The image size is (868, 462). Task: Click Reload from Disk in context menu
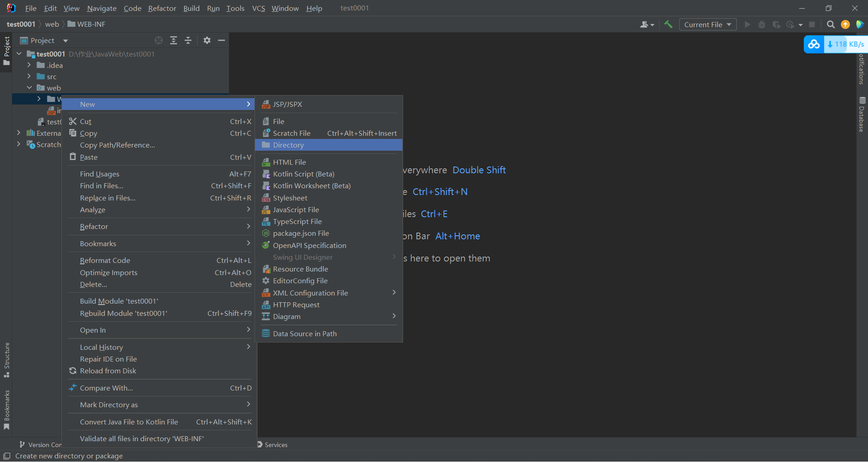click(108, 371)
